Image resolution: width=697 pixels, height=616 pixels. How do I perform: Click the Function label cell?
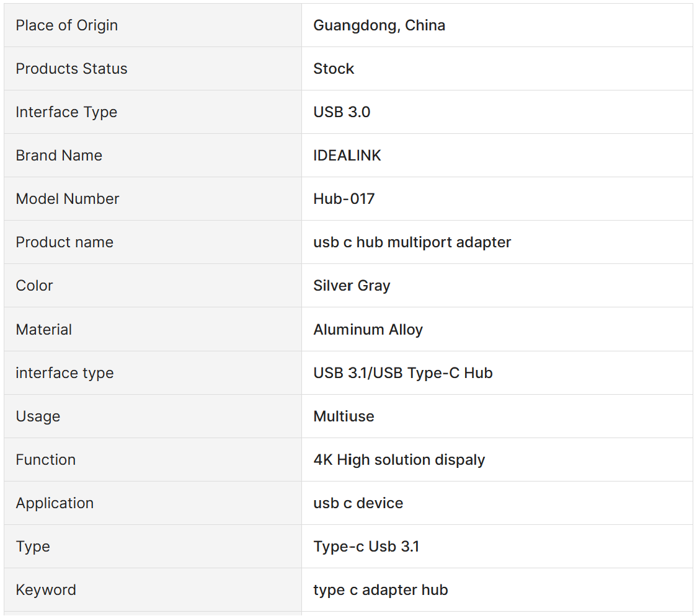click(x=45, y=460)
